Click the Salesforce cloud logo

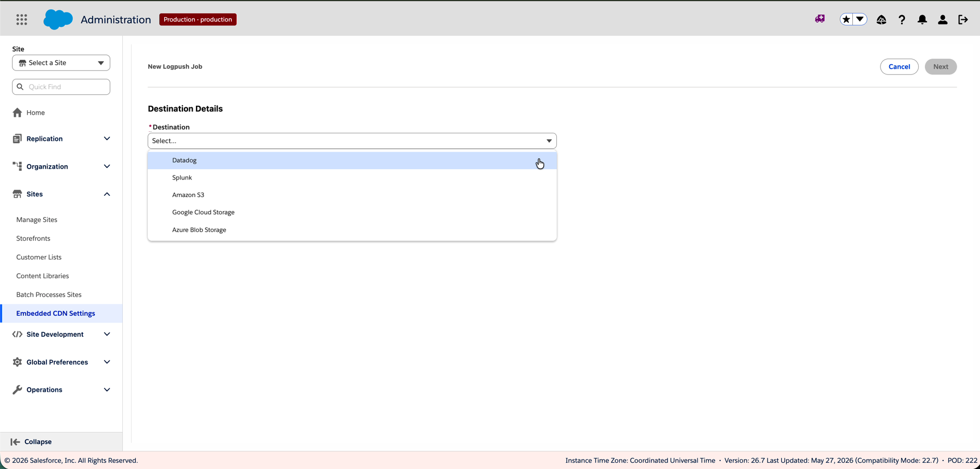coord(58,19)
